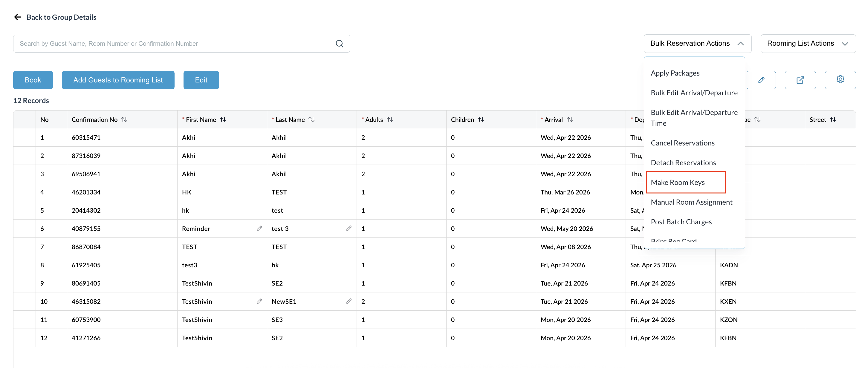
Task: Click arrival date Wed, May 20 2026
Action: [567, 228]
